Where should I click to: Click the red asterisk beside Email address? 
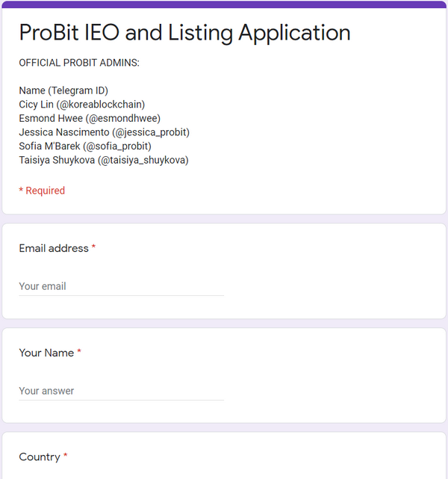tap(93, 247)
